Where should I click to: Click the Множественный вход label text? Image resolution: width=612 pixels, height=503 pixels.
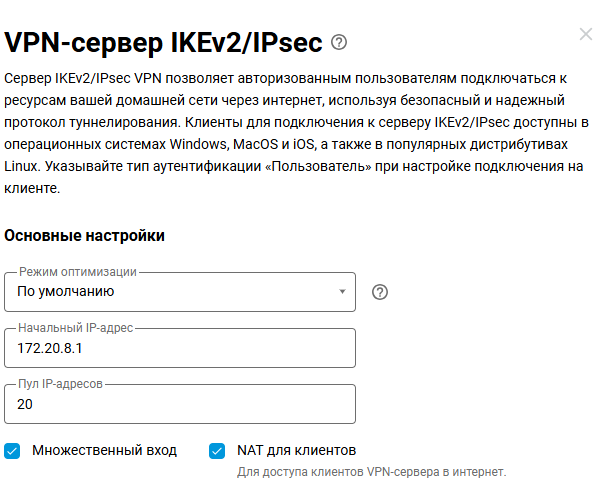pyautogui.click(x=105, y=450)
